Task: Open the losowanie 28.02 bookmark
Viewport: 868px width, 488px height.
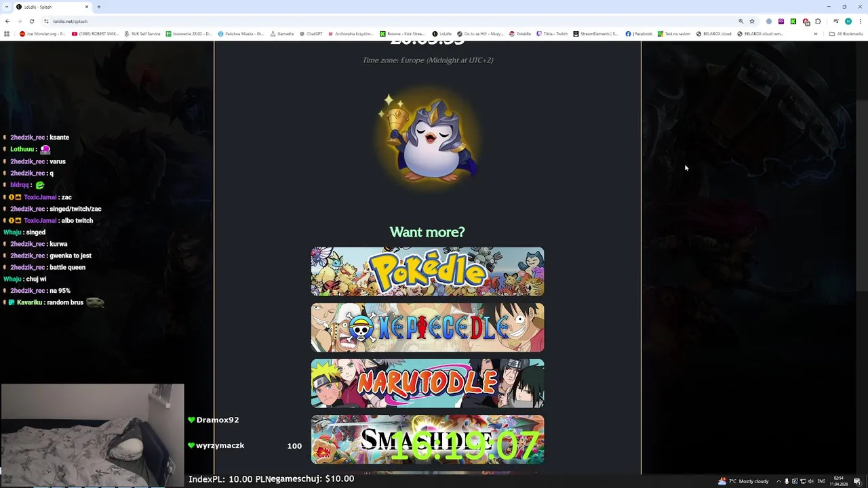Action: pos(189,34)
